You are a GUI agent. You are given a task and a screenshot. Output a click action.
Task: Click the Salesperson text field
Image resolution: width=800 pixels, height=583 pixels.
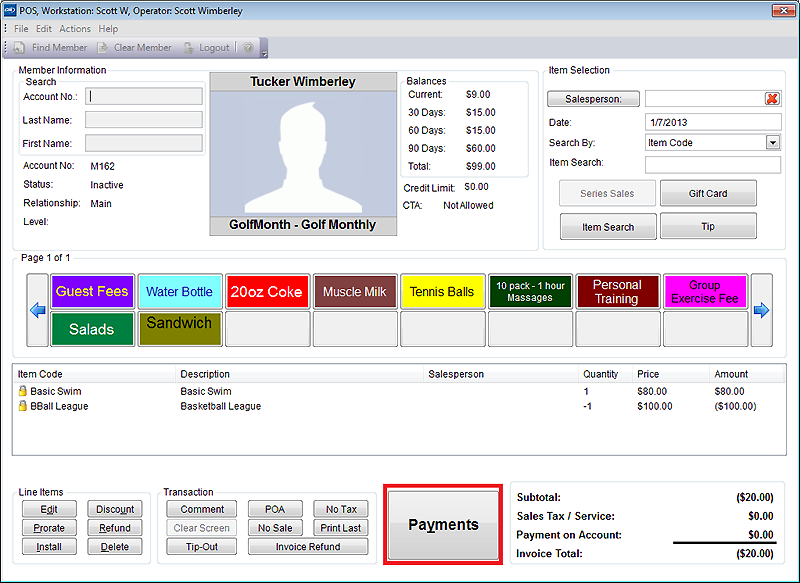(705, 98)
